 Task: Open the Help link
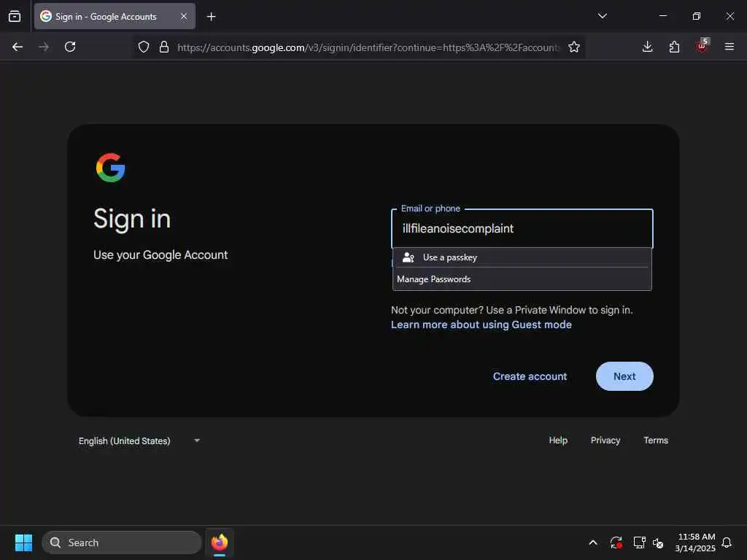[x=558, y=440]
